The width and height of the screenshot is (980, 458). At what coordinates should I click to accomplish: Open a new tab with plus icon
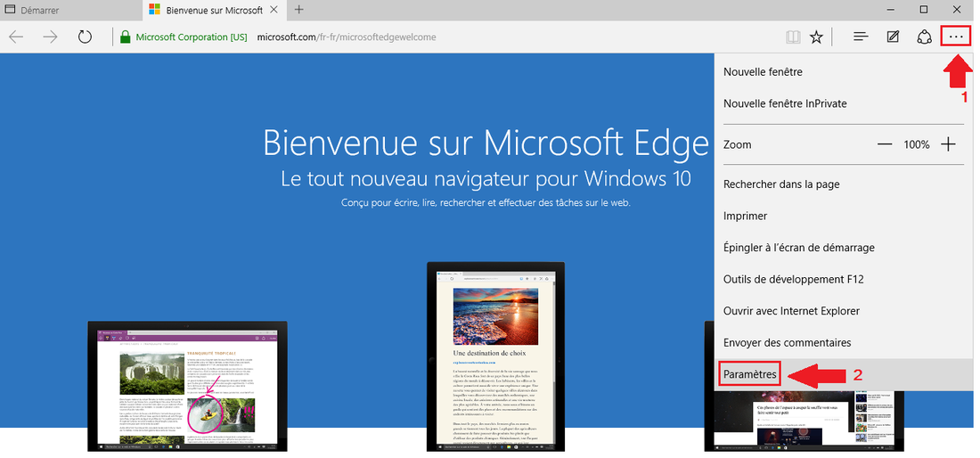[298, 10]
